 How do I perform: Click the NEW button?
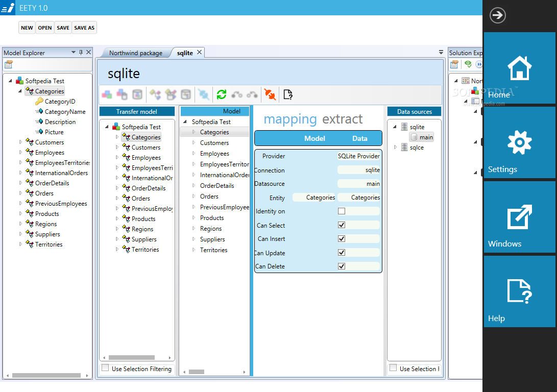coord(27,28)
